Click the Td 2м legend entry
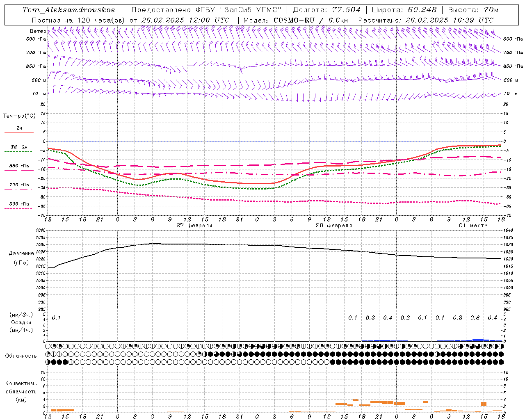 [19, 147]
